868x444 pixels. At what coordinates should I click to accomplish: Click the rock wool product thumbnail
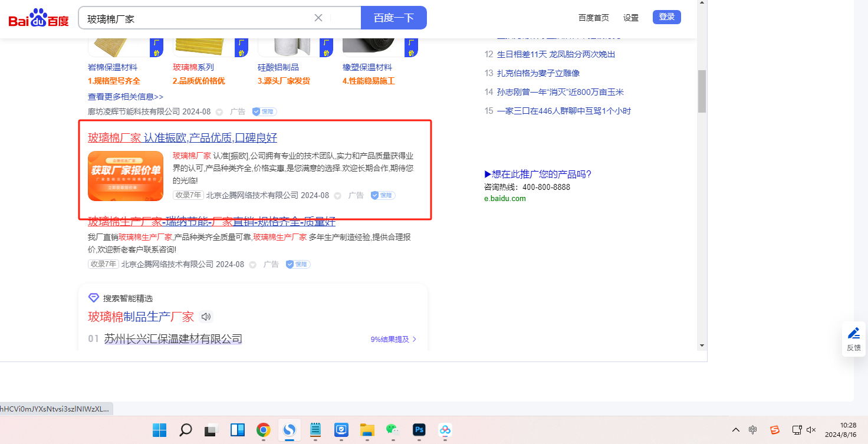pyautogui.click(x=126, y=47)
